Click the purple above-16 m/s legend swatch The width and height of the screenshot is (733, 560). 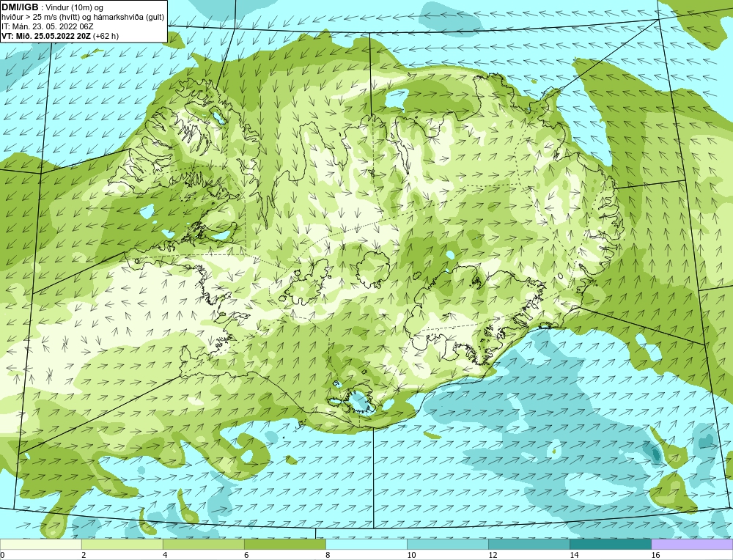(x=692, y=545)
